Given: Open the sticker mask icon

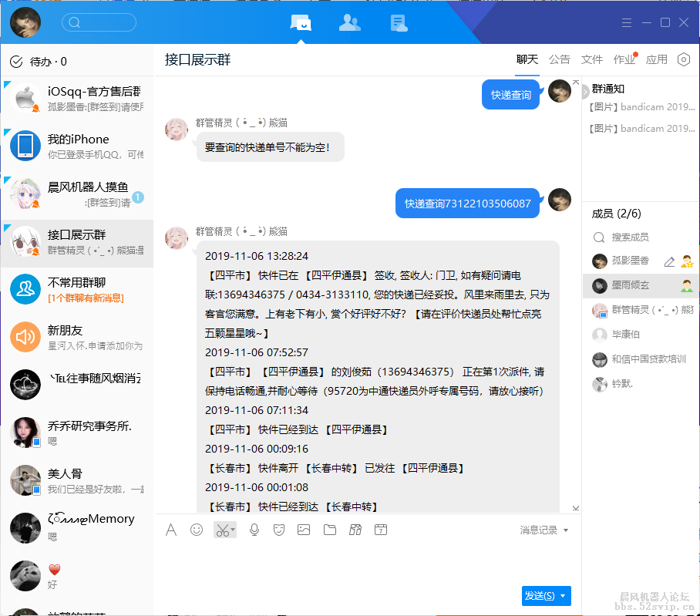Looking at the screenshot, I should click(x=278, y=530).
